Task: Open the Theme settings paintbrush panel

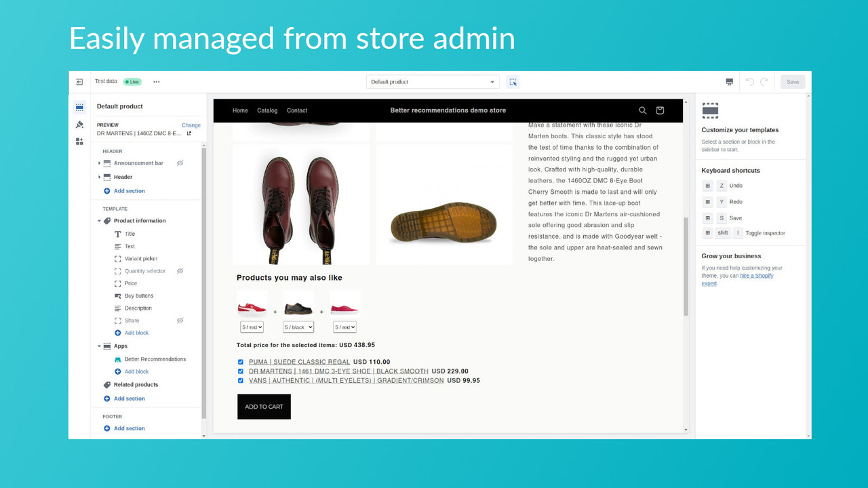Action: [x=79, y=124]
